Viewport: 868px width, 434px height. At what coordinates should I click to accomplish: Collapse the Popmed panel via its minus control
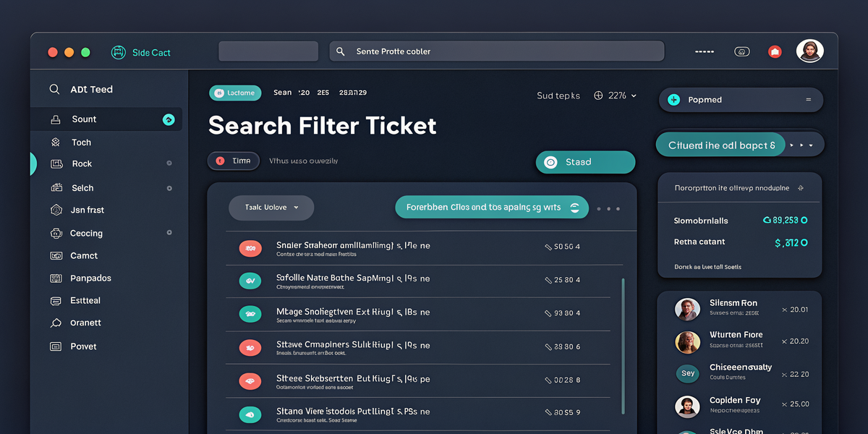click(x=808, y=100)
